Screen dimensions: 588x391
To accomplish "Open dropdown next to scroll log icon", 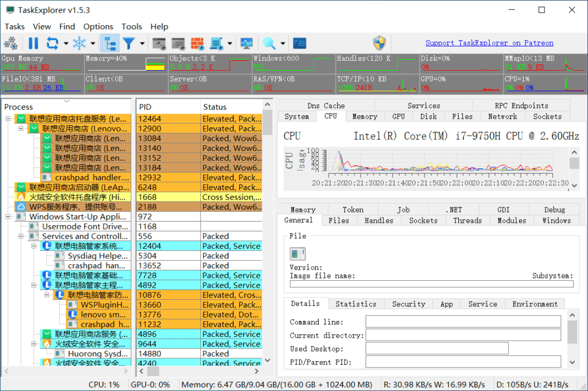I will (x=230, y=44).
